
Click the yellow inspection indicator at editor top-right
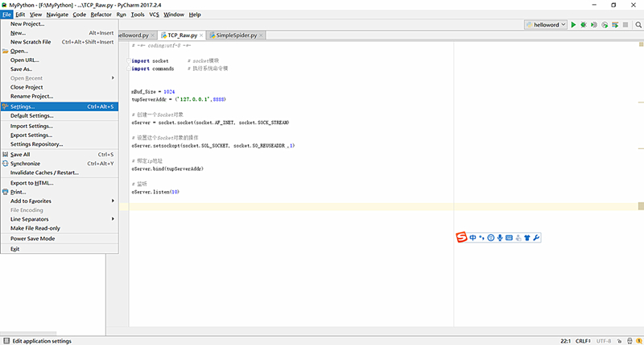click(641, 44)
